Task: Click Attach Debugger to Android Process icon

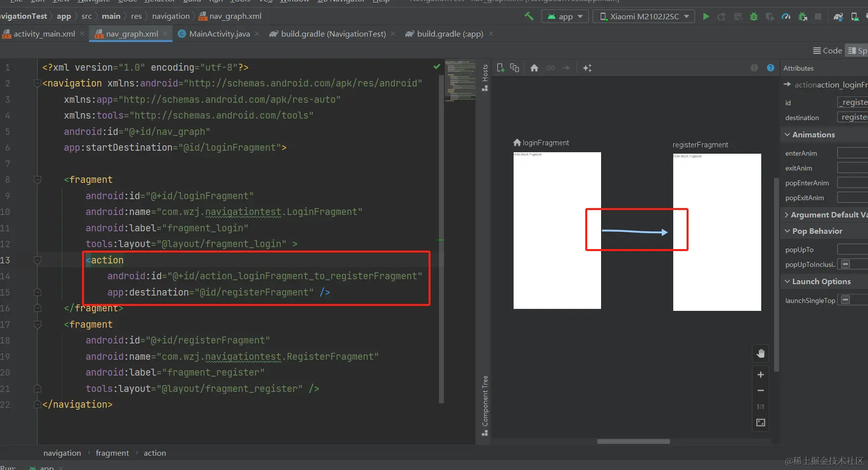Action: [803, 16]
